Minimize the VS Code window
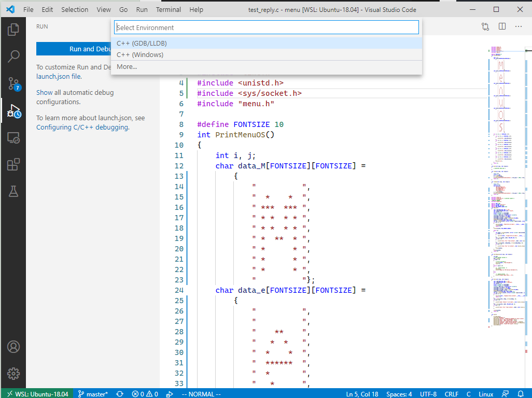The width and height of the screenshot is (532, 398). point(472,9)
